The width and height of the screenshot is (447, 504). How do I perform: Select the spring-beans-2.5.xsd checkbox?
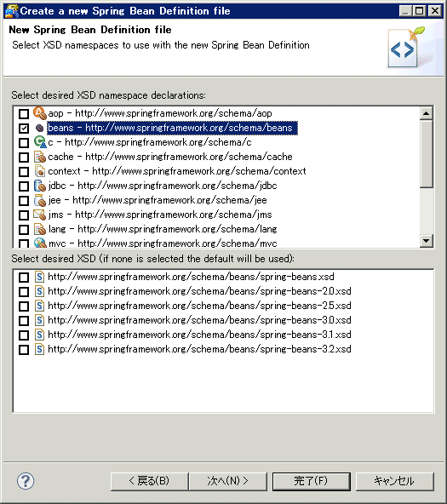tap(24, 306)
